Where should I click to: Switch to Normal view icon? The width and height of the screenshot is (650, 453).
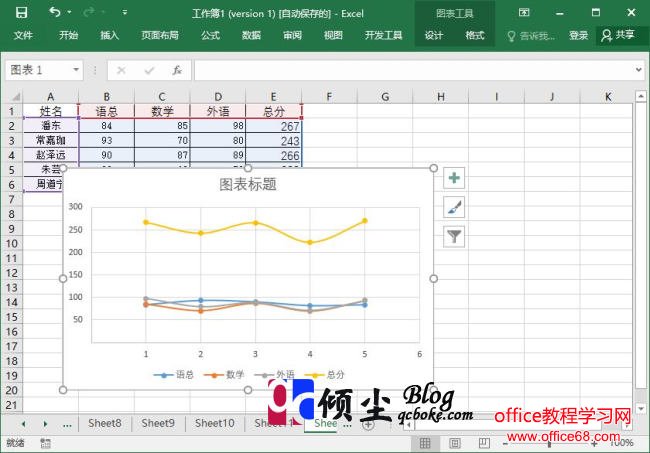425,443
